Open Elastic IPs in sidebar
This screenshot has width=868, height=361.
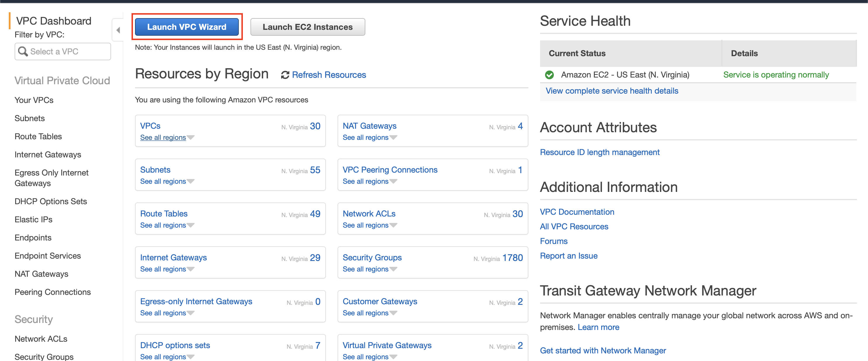point(33,220)
